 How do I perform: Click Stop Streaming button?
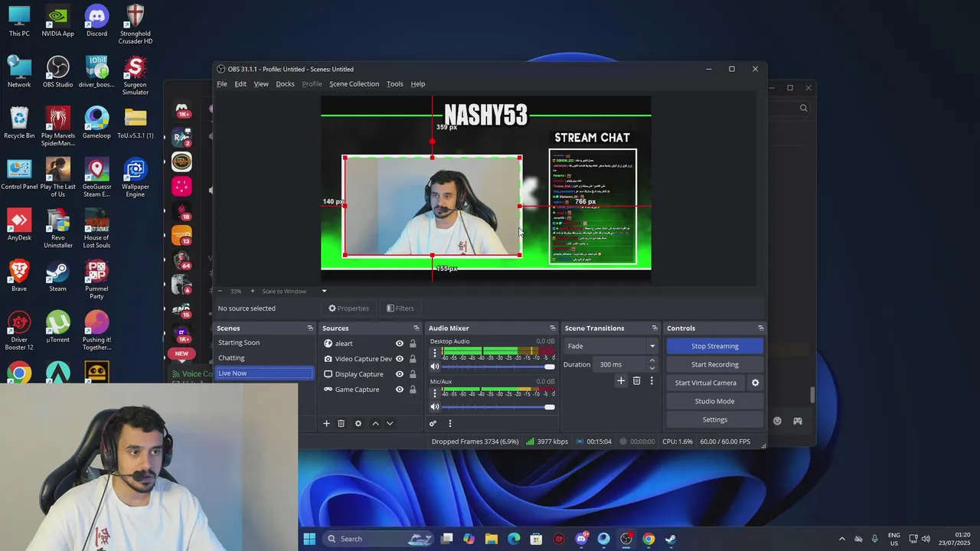pos(715,346)
